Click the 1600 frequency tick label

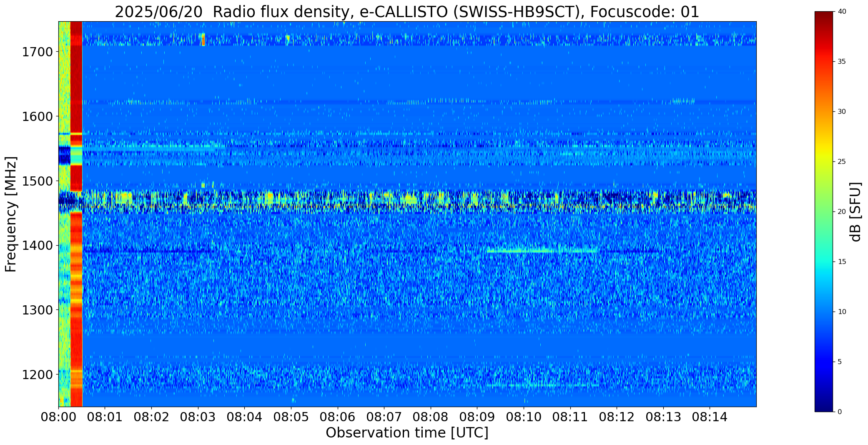37,116
